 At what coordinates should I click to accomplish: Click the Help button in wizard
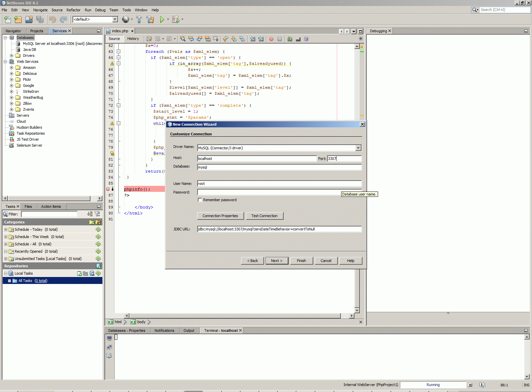coord(351,261)
